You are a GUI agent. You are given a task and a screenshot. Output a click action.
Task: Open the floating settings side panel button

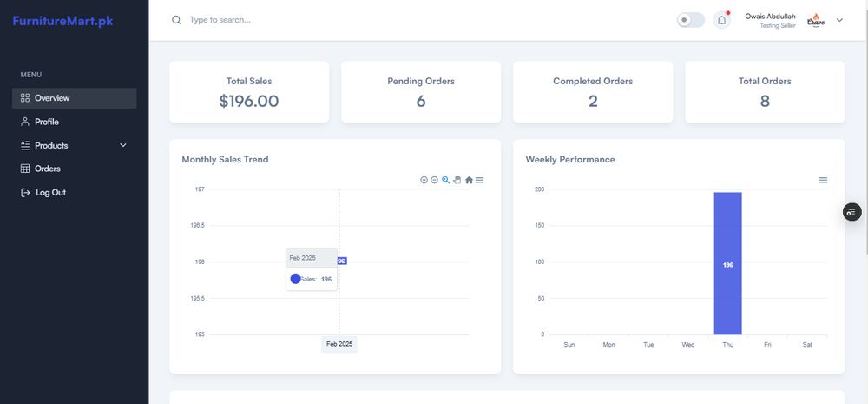pyautogui.click(x=852, y=212)
